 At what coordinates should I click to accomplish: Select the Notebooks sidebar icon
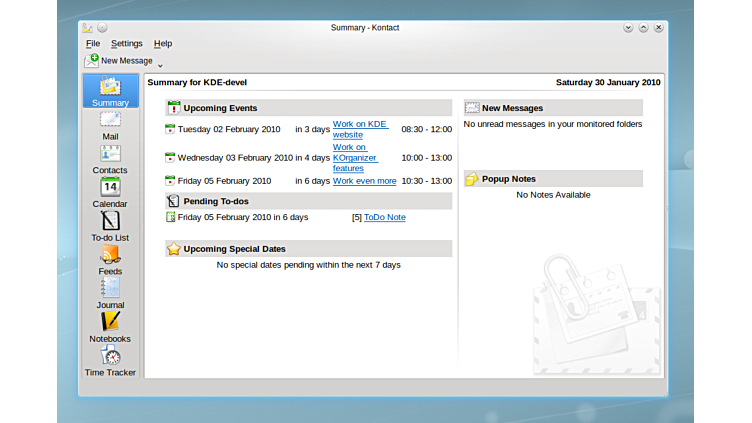pos(110,327)
